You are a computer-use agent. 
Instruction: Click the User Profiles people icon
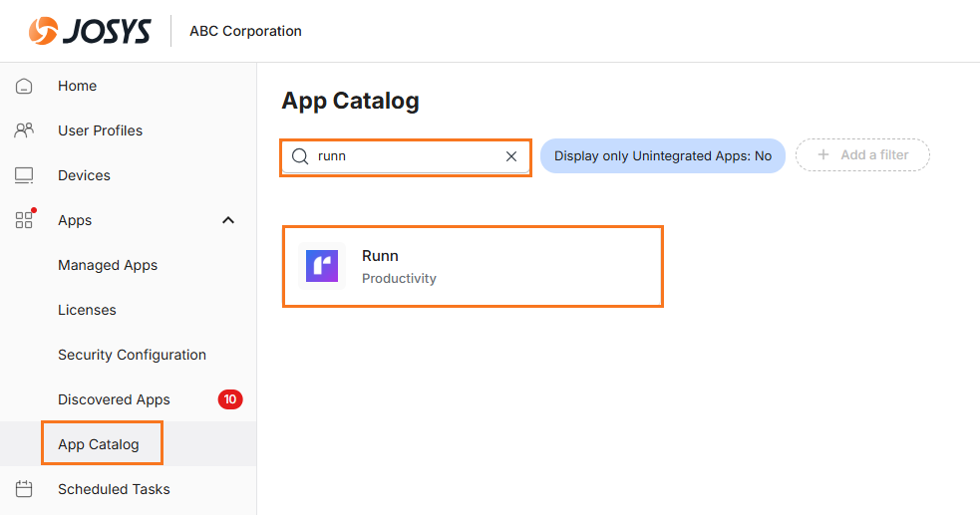pos(24,130)
